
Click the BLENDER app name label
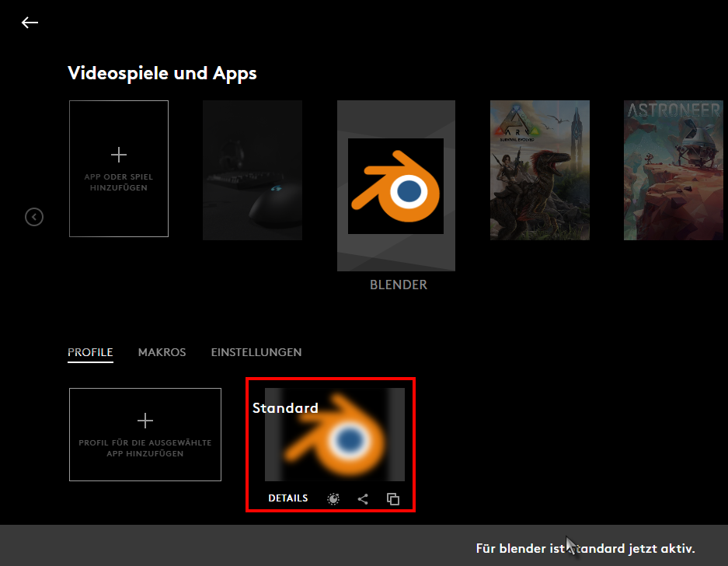coord(399,285)
